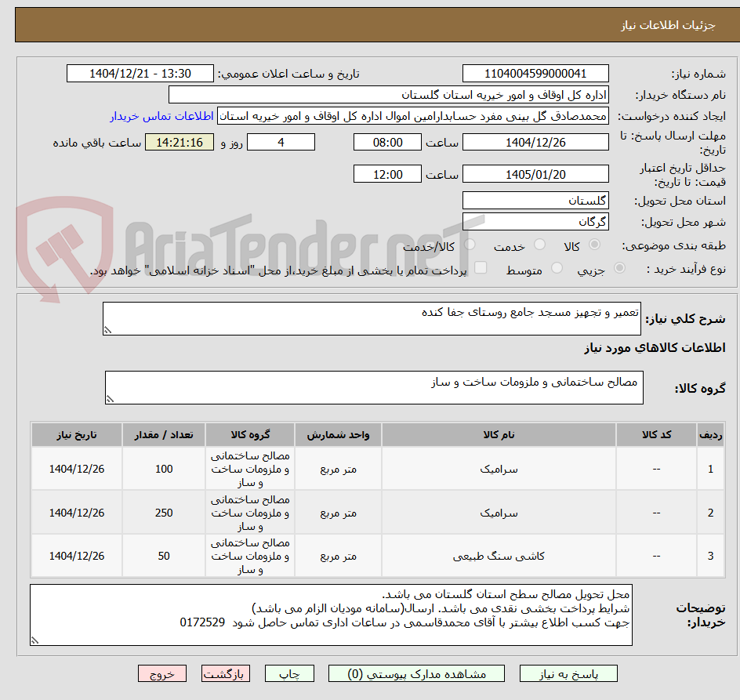
Task: Click the خروج exit button
Action: coord(161,673)
